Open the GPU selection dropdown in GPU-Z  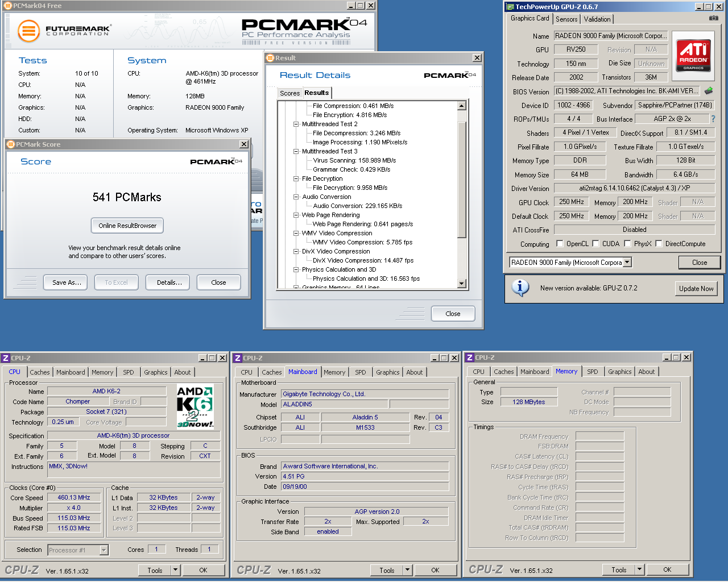(627, 263)
